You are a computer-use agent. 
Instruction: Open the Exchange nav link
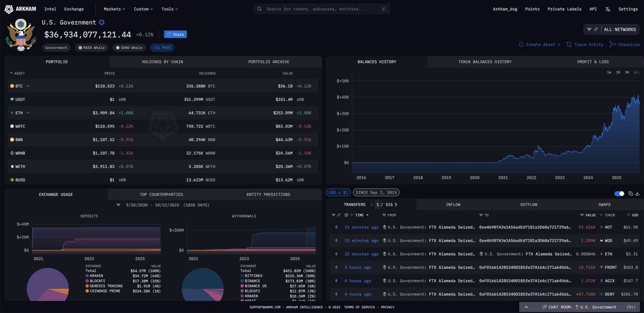(74, 9)
